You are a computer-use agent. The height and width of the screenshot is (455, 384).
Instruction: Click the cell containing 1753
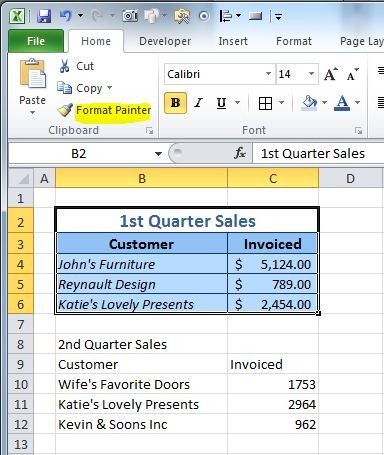273,384
